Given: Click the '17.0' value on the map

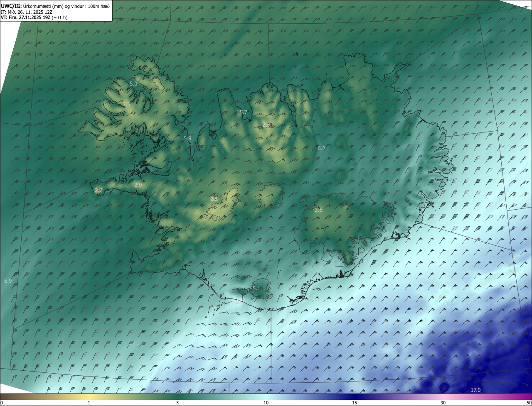Looking at the screenshot, I should pyautogui.click(x=476, y=390).
